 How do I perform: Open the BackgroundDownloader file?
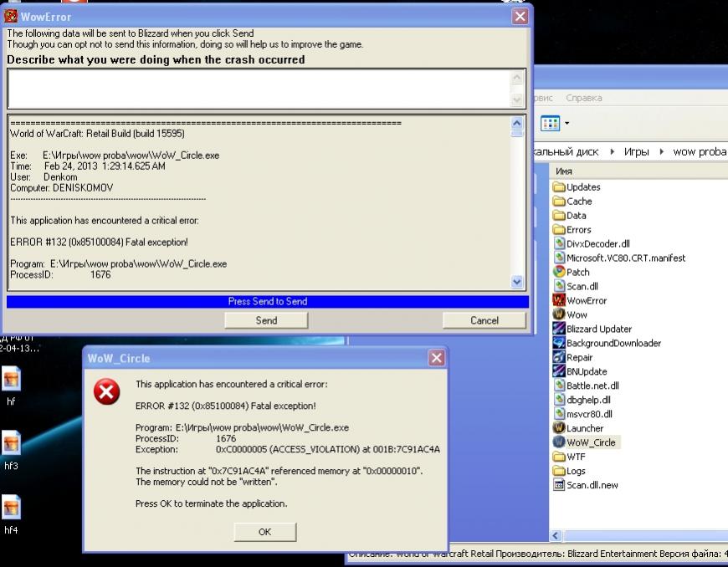[613, 343]
